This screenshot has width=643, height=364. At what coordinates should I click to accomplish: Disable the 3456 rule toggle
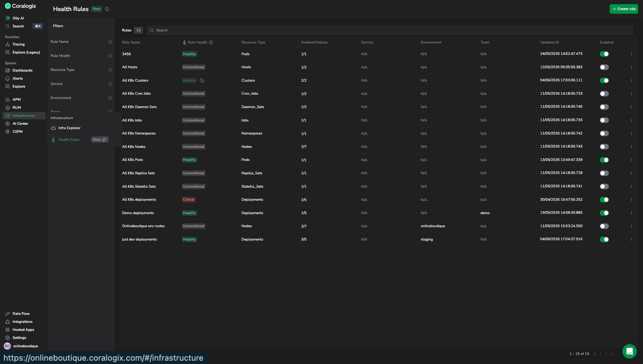coord(604,54)
